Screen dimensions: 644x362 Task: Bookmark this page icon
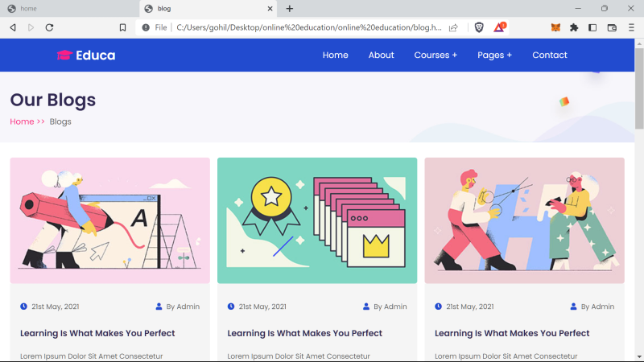pos(122,27)
